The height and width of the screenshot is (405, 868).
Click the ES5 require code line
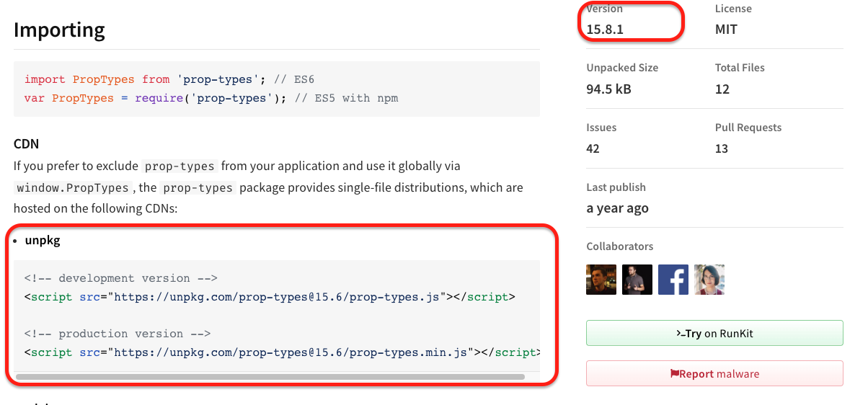pos(211,98)
